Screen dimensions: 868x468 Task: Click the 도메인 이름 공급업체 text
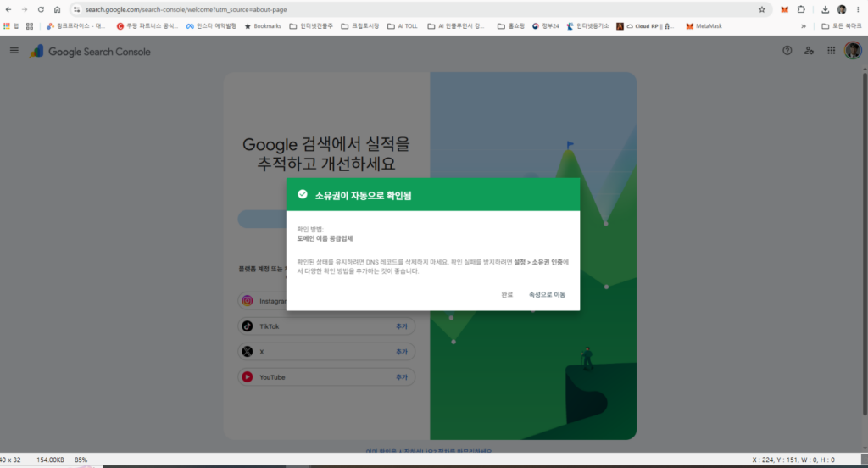coord(325,239)
